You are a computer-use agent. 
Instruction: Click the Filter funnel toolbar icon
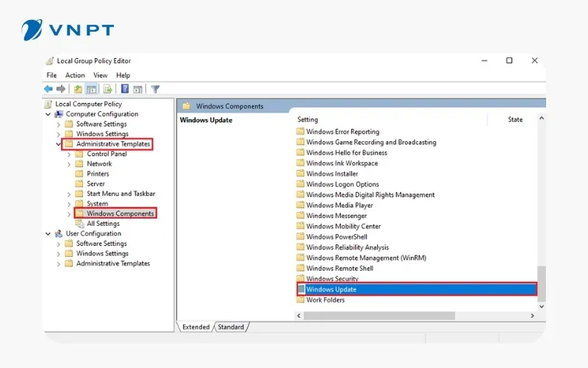(x=155, y=89)
